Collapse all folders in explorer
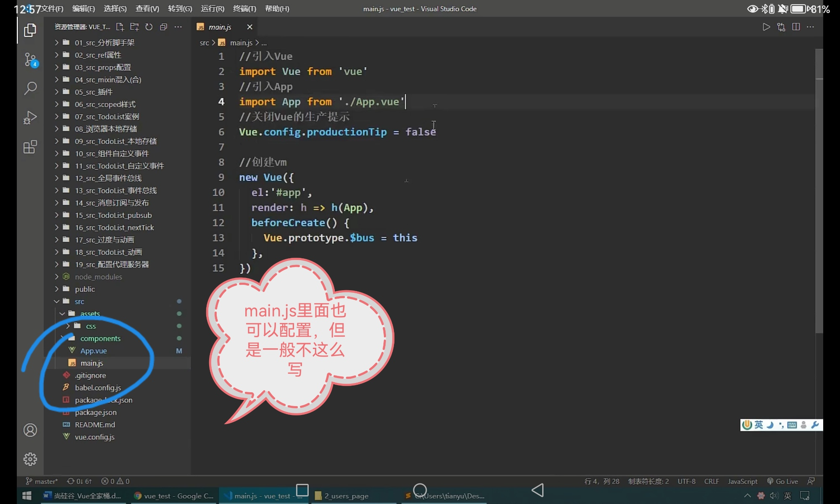Screen dimensions: 840x504 coord(163,27)
